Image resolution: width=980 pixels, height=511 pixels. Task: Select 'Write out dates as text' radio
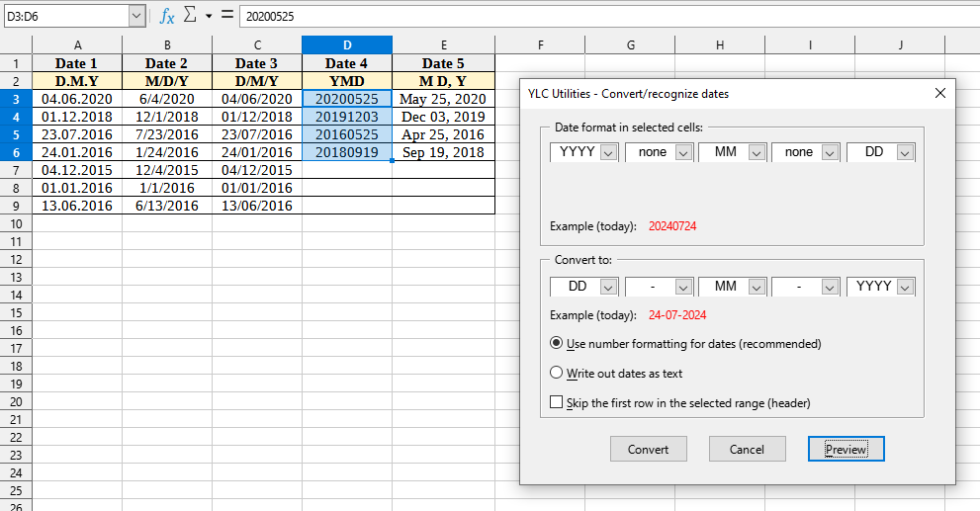click(x=556, y=373)
